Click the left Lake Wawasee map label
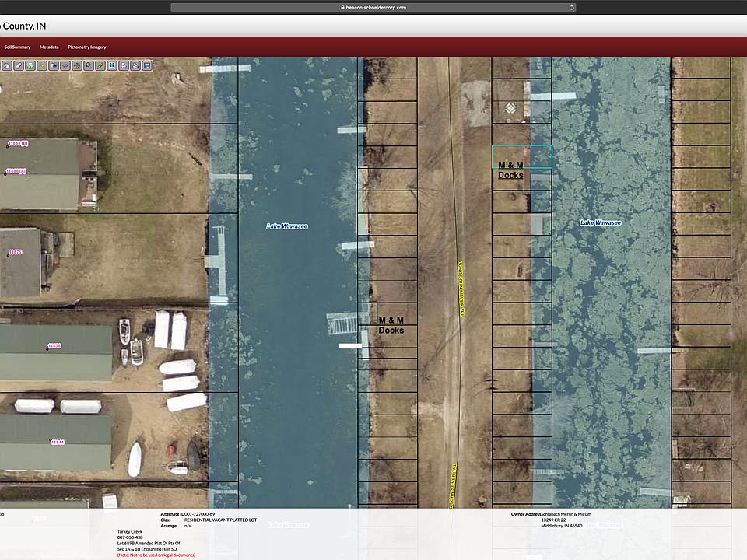Screen dimensions: 747x560 287,226
